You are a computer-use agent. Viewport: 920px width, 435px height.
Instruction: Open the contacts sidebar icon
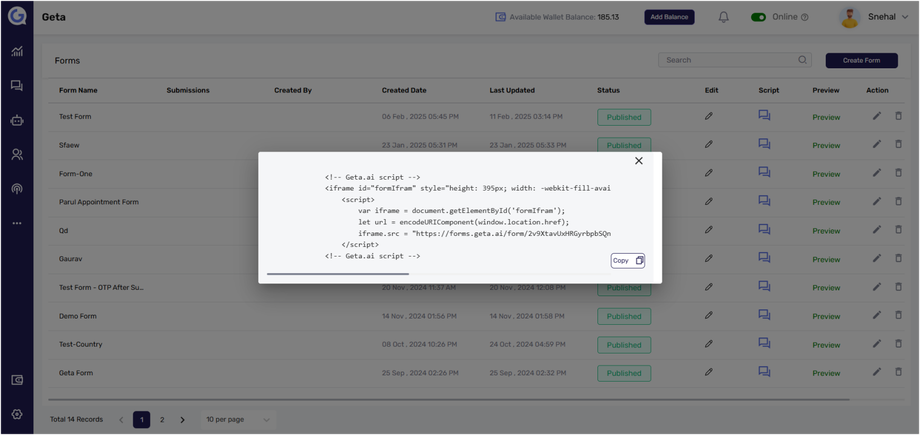coord(17,154)
